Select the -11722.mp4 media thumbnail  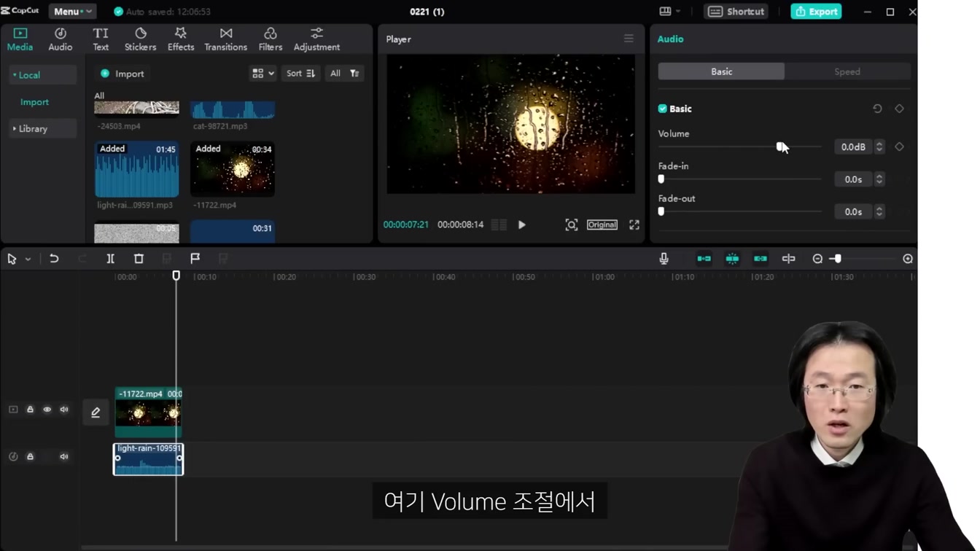[x=233, y=169]
